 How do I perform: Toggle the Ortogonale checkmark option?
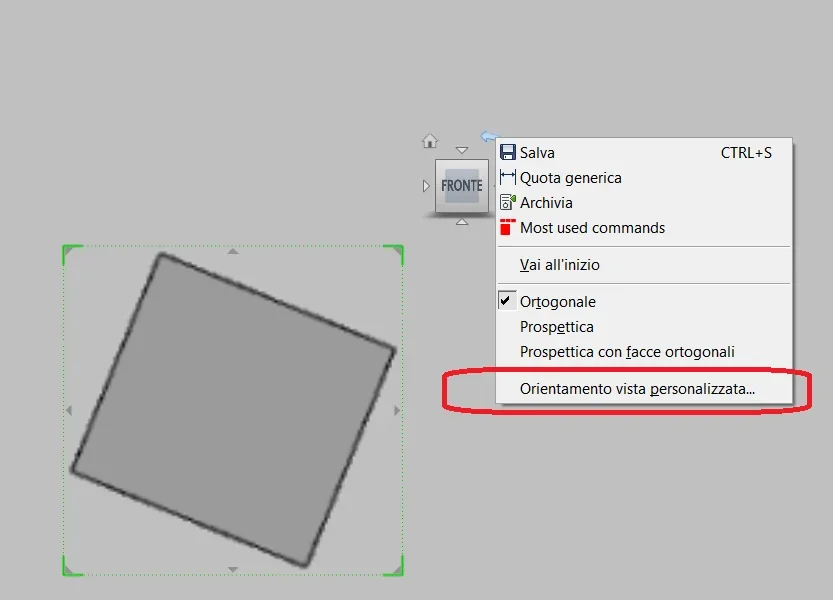pyautogui.click(x=644, y=301)
